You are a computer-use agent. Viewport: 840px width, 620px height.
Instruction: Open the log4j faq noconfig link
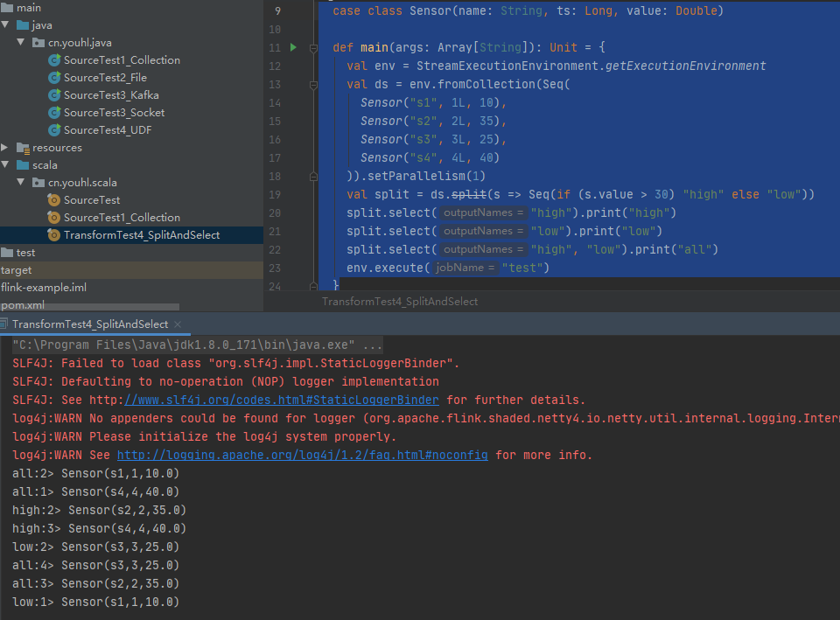click(x=302, y=455)
